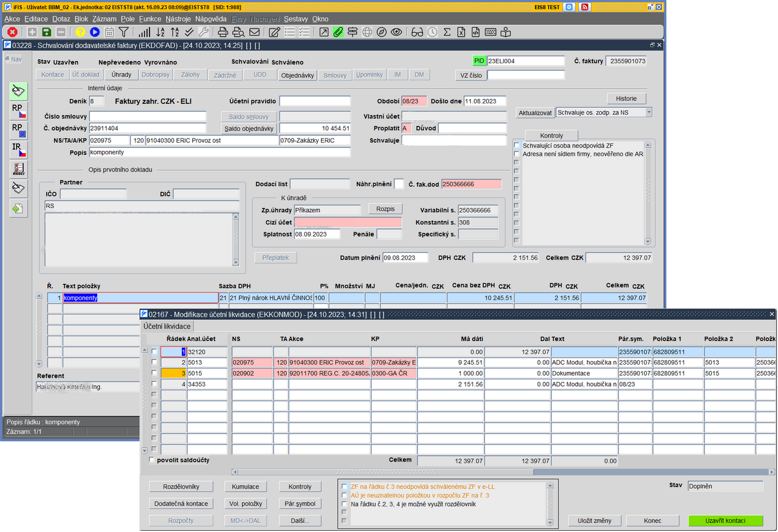The image size is (778, 532).
Task: Click the filter funnel icon in toolbar
Action: 123,32
